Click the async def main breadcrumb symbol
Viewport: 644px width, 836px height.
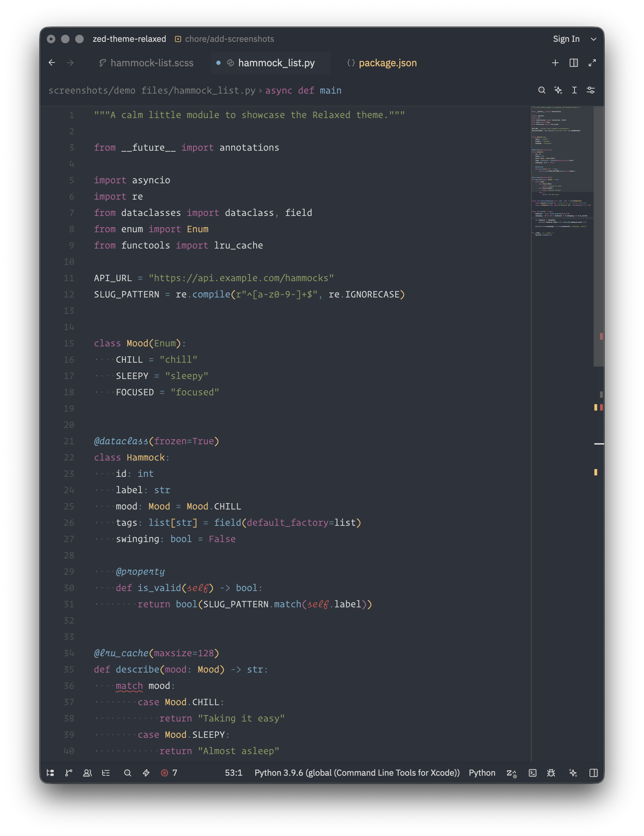click(303, 90)
